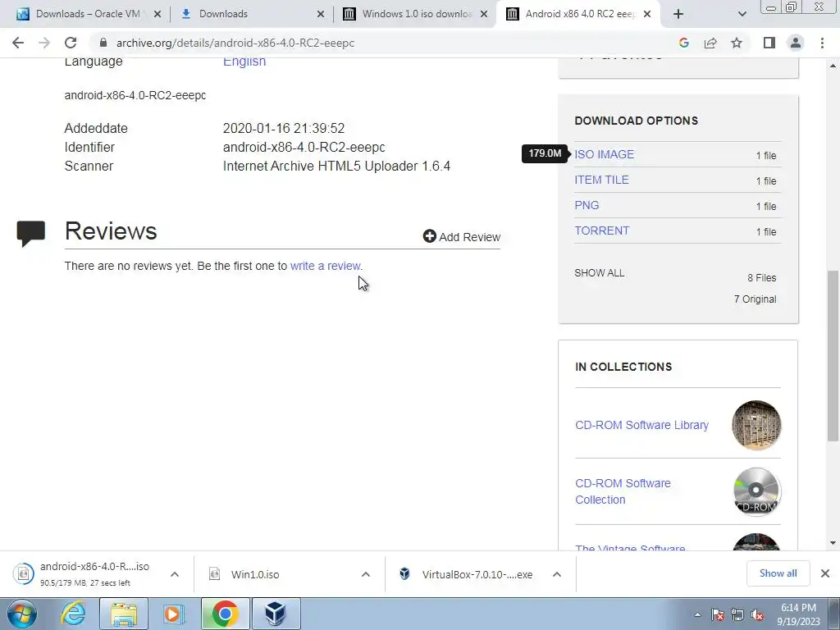Click the Chrome taskbar icon
Image resolution: width=840 pixels, height=630 pixels.
click(225, 614)
